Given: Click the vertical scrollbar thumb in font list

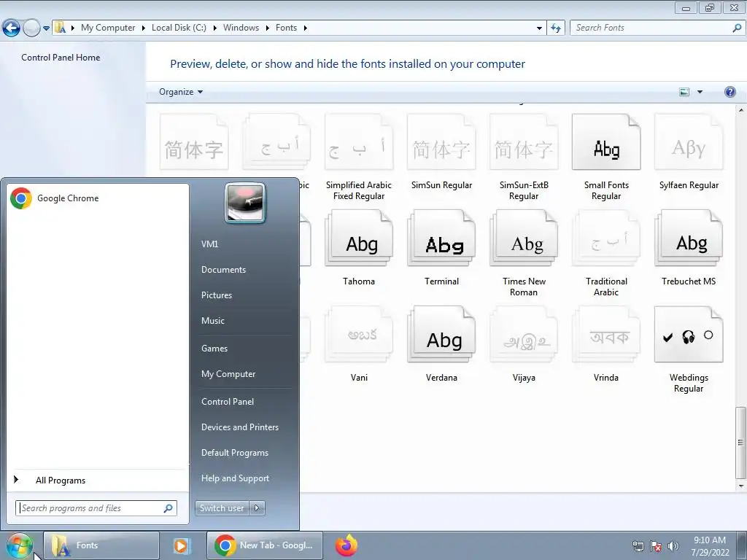Looking at the screenshot, I should (740, 443).
